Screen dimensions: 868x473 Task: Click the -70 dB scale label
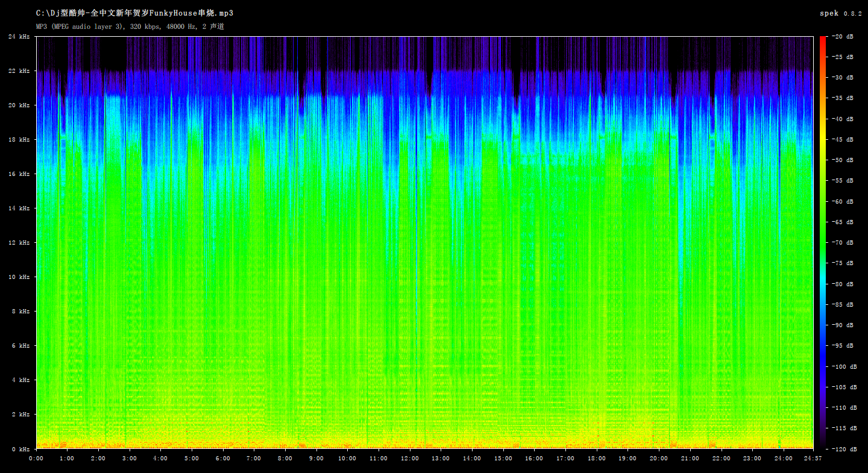[x=842, y=243]
